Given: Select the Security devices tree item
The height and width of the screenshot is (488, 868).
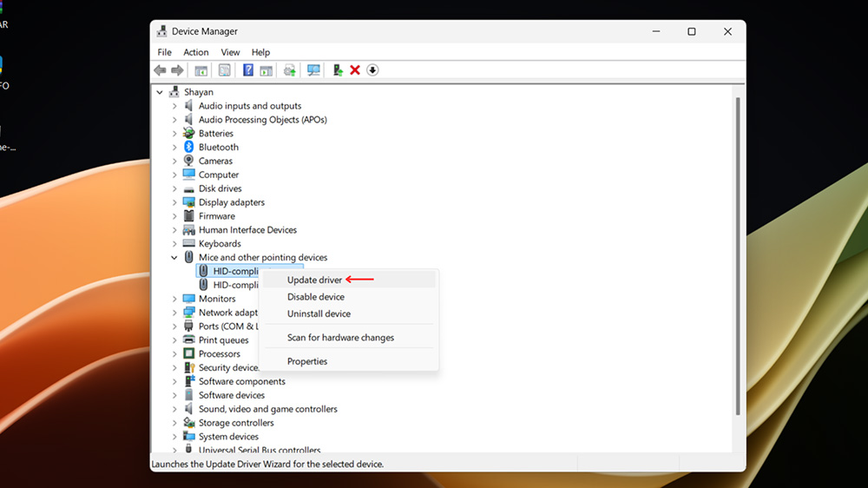Looking at the screenshot, I should 228,367.
